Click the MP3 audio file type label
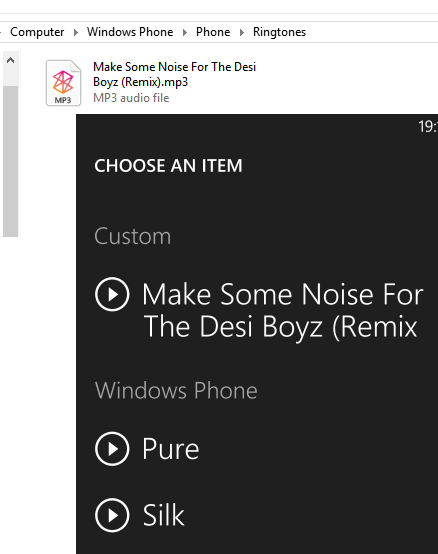This screenshot has height=554, width=438. pos(131,98)
